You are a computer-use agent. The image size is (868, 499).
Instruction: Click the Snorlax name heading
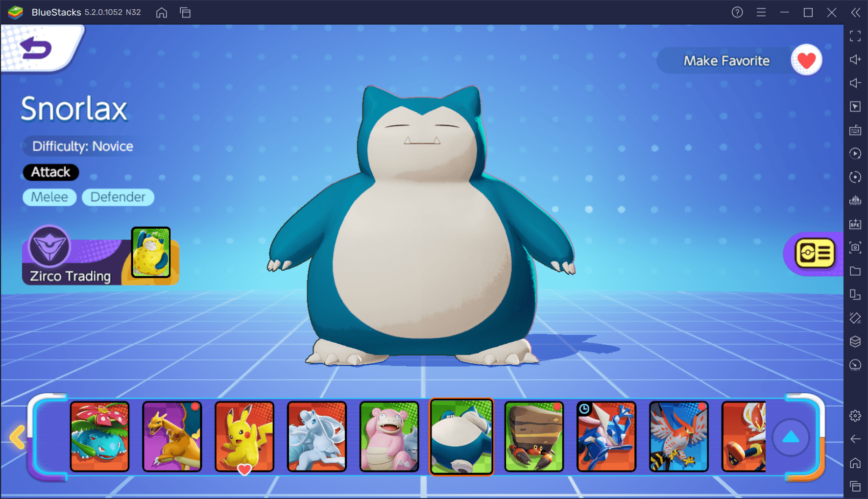[x=74, y=109]
